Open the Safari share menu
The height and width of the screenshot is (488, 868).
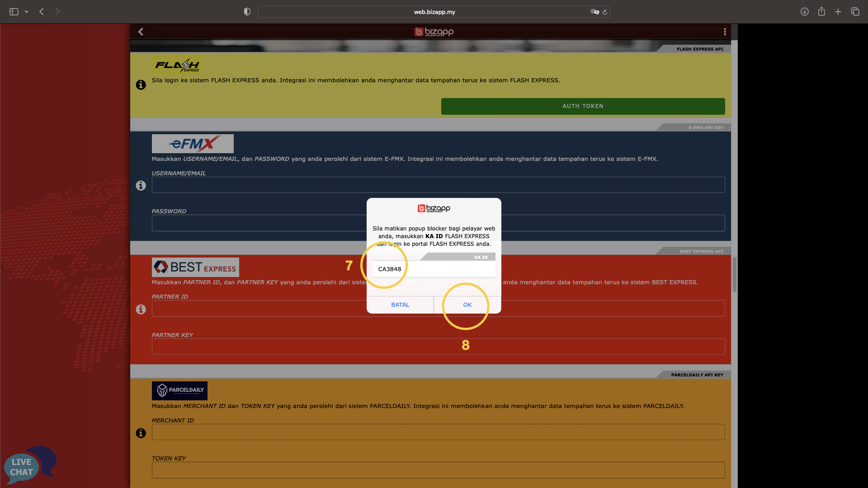point(821,11)
